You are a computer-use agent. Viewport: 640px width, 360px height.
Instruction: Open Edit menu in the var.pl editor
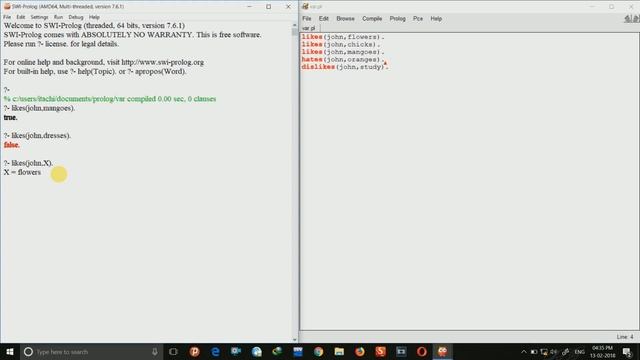324,19
